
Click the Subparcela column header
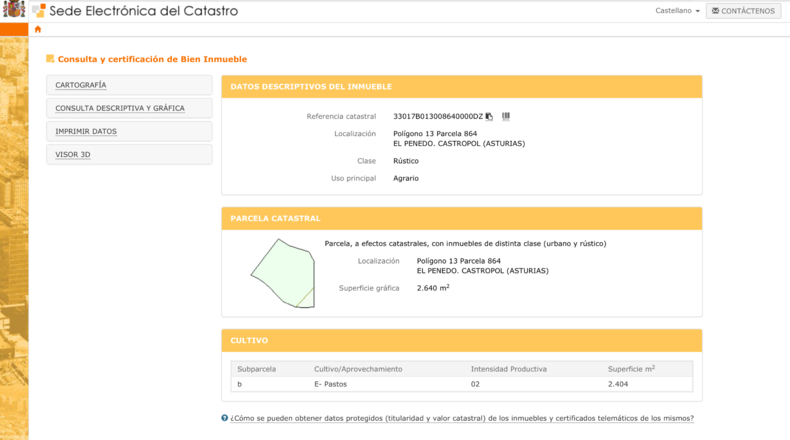click(256, 369)
